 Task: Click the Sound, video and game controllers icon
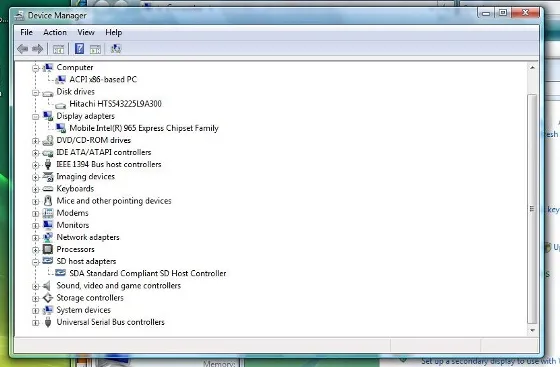tap(47, 286)
